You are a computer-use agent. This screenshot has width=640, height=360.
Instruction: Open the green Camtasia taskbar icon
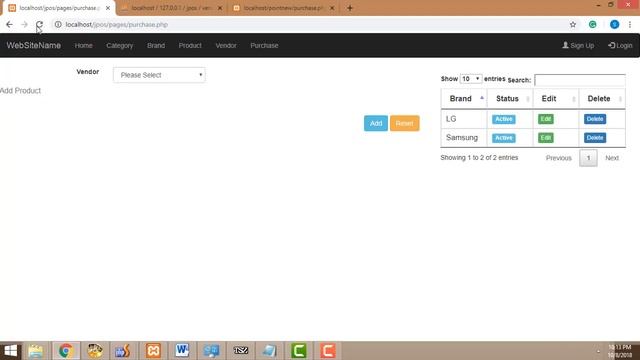click(299, 351)
